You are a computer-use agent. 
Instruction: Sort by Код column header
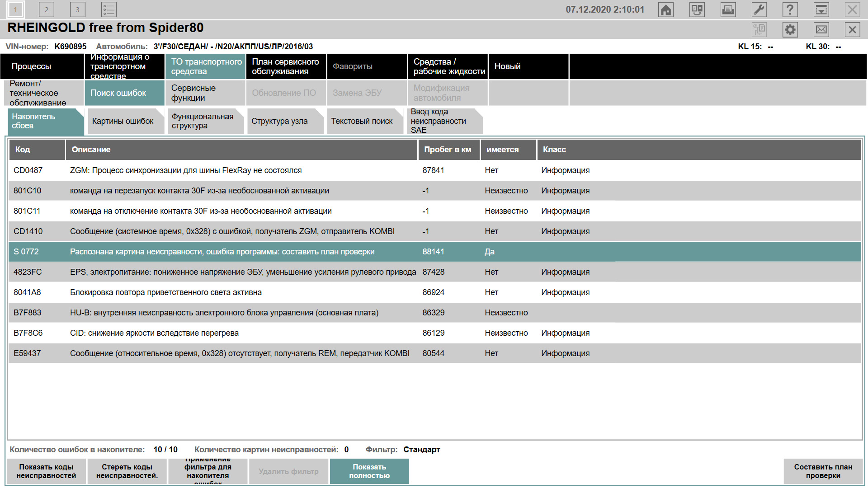(x=37, y=150)
